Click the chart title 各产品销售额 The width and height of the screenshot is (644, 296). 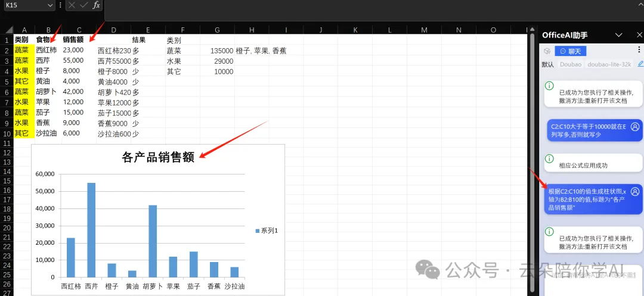158,157
